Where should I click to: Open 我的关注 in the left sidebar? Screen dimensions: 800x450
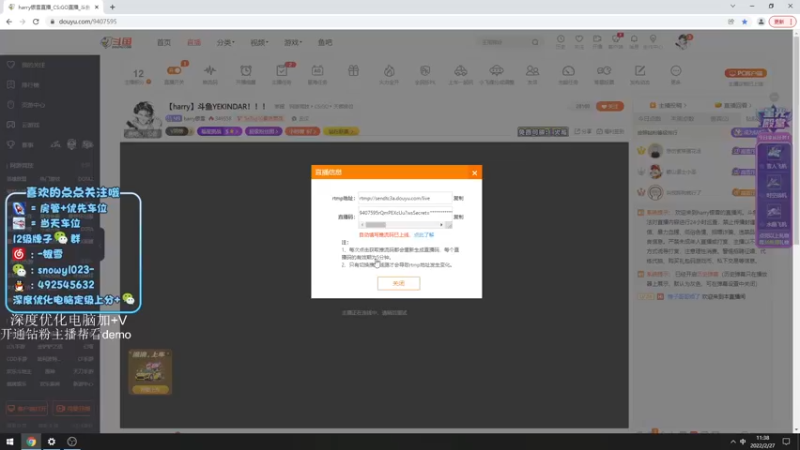pos(33,65)
